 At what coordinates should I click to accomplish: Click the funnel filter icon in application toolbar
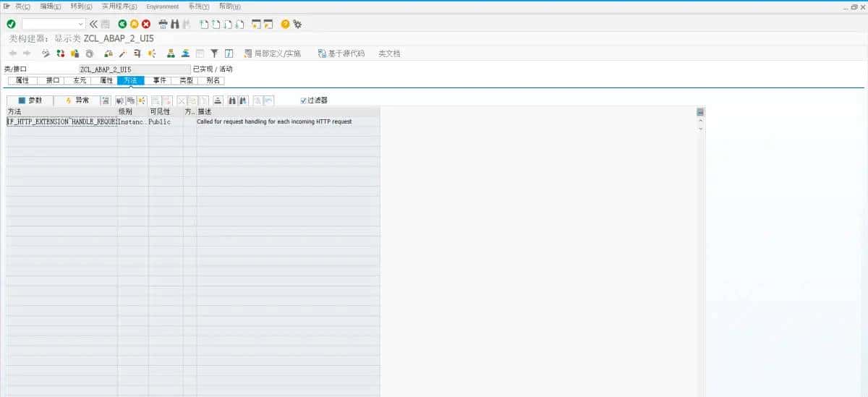tap(214, 54)
